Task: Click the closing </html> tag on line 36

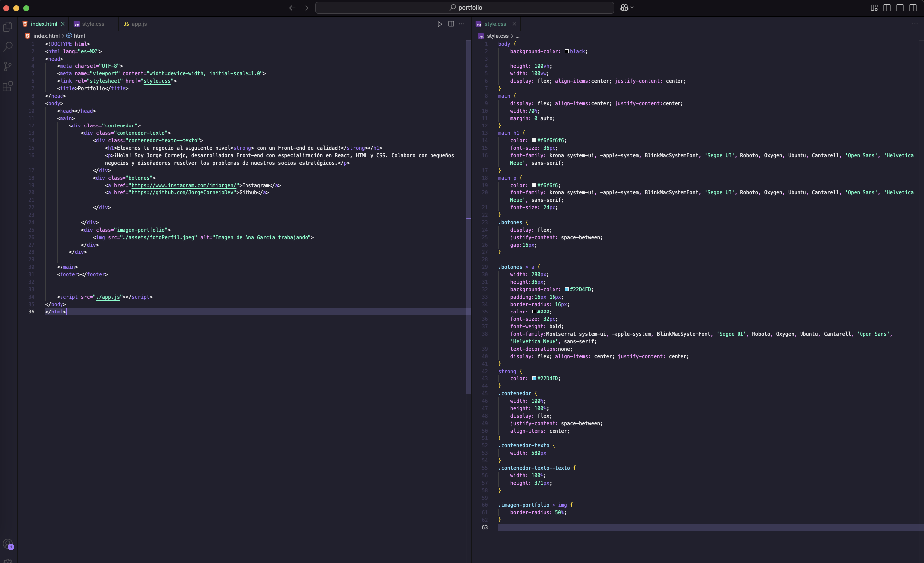Action: click(56, 312)
